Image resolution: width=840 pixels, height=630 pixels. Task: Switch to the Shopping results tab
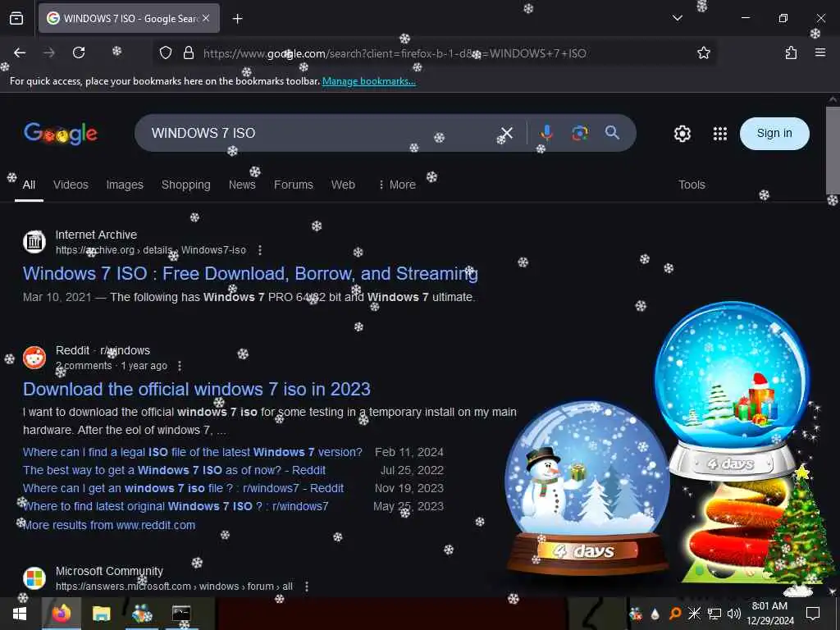[x=186, y=185]
